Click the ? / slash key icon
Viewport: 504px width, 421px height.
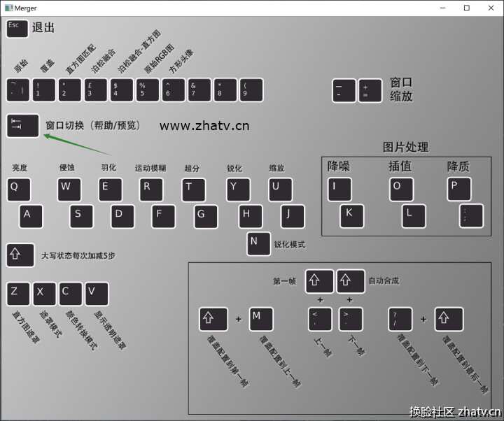click(x=400, y=319)
